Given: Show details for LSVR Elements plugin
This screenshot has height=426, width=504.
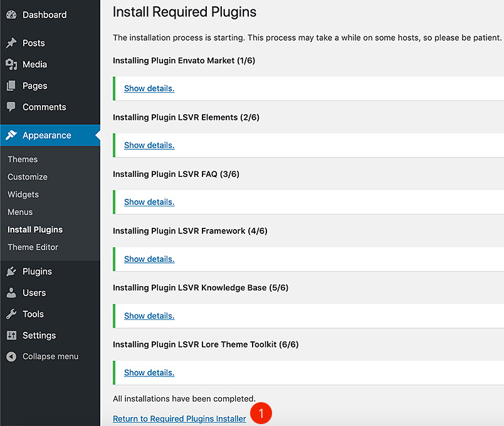Looking at the screenshot, I should tap(149, 145).
